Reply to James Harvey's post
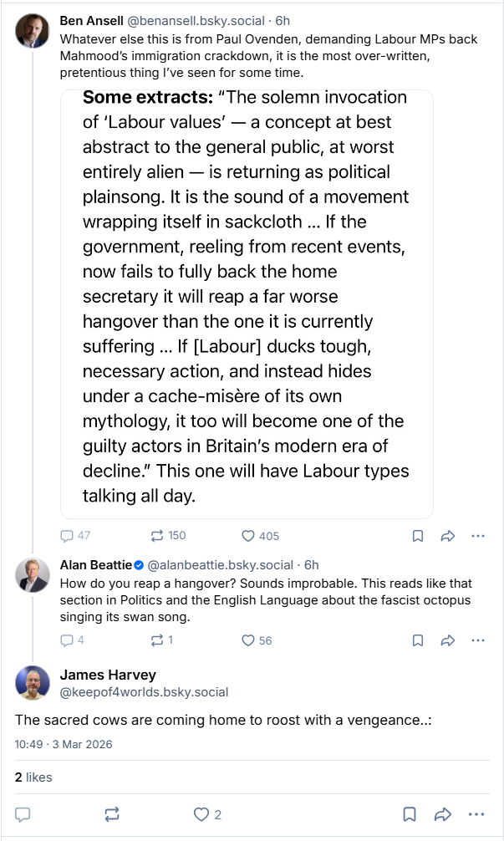 point(23,813)
